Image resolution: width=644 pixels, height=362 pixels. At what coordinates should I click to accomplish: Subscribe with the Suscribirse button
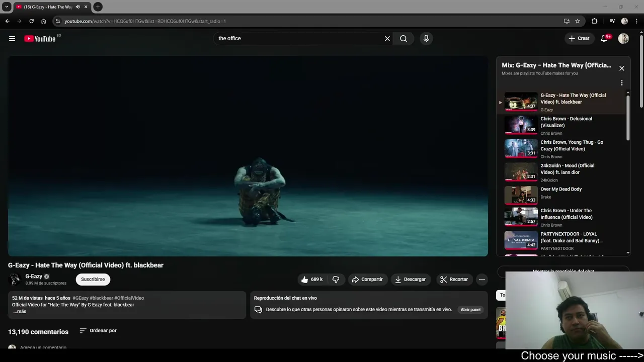click(93, 280)
